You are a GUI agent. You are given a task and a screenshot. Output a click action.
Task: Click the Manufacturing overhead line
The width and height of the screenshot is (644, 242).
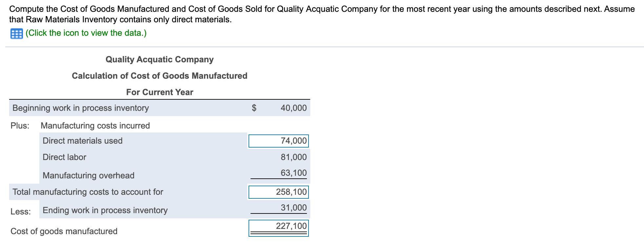(x=89, y=175)
